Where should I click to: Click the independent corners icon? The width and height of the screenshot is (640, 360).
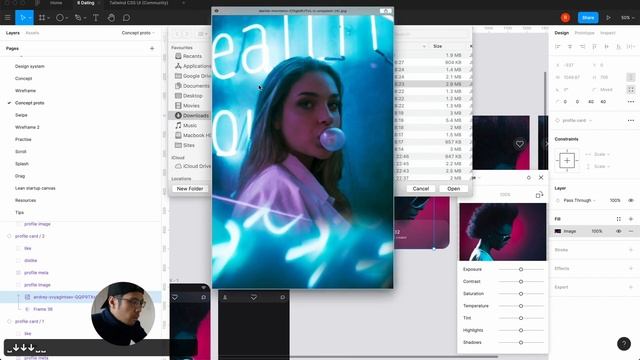click(631, 89)
